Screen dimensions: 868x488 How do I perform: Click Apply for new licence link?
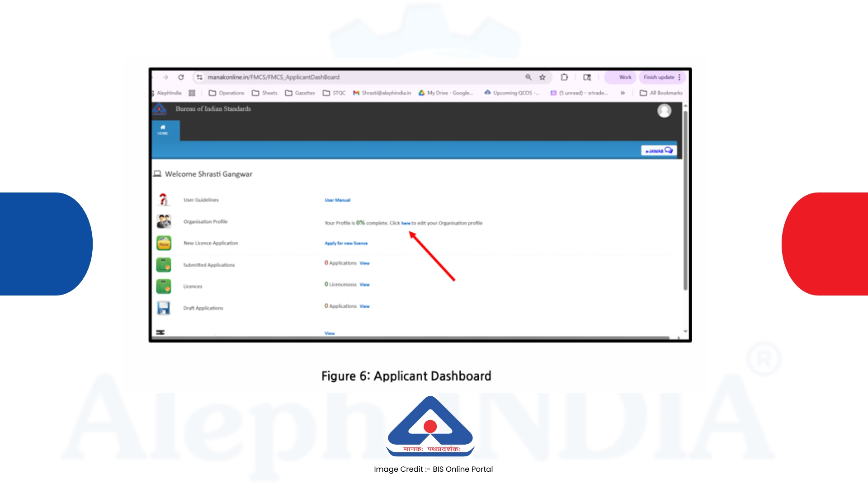[x=346, y=243]
